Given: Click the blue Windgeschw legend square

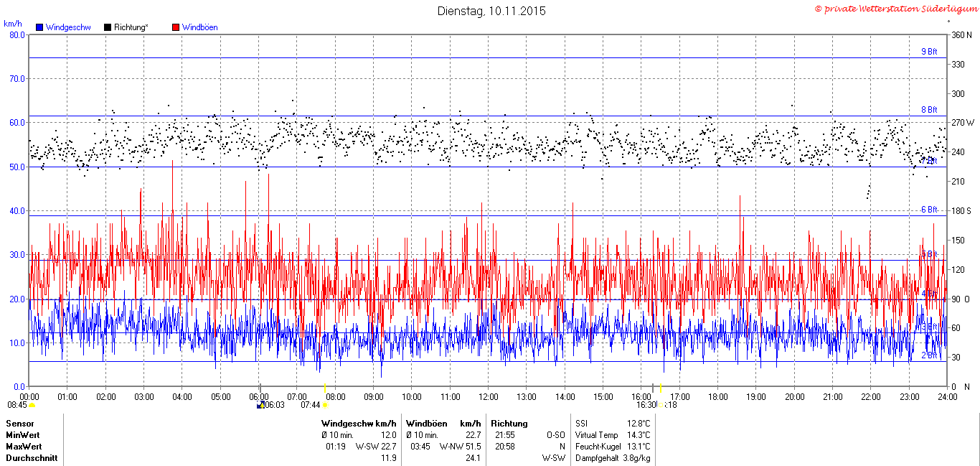Looking at the screenshot, I should 39,27.
